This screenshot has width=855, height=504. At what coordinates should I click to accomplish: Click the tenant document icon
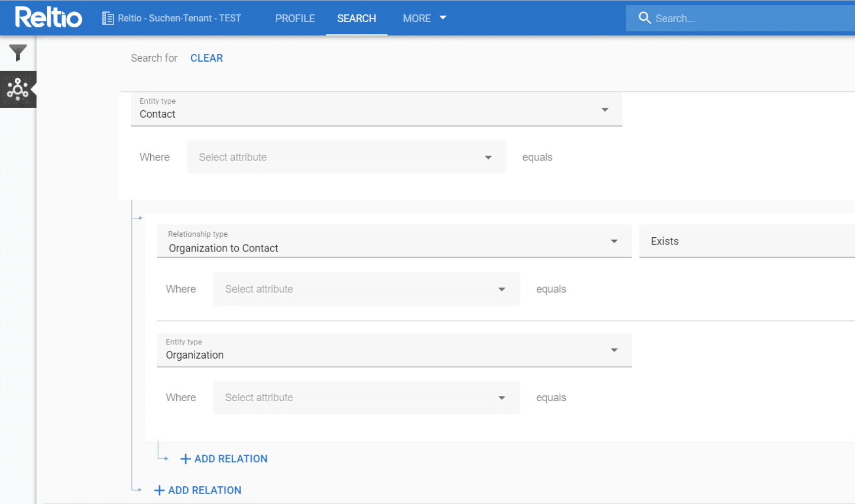coord(108,18)
